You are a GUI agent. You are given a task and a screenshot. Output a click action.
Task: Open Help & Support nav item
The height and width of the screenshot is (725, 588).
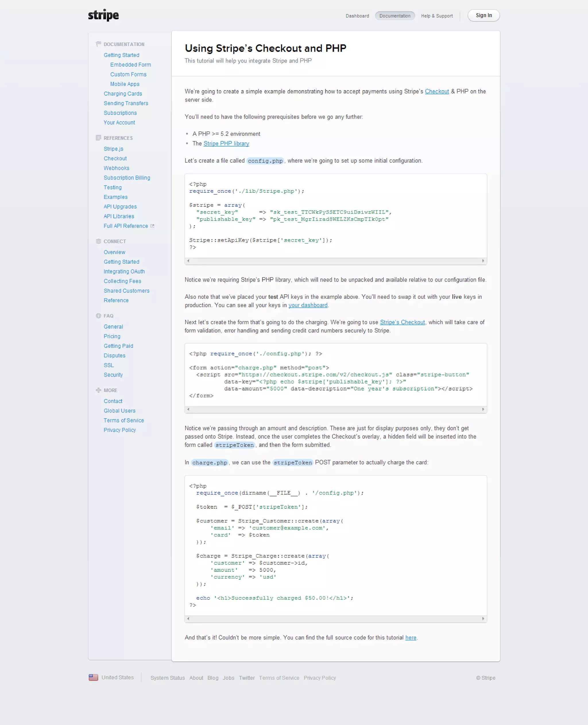coord(437,16)
